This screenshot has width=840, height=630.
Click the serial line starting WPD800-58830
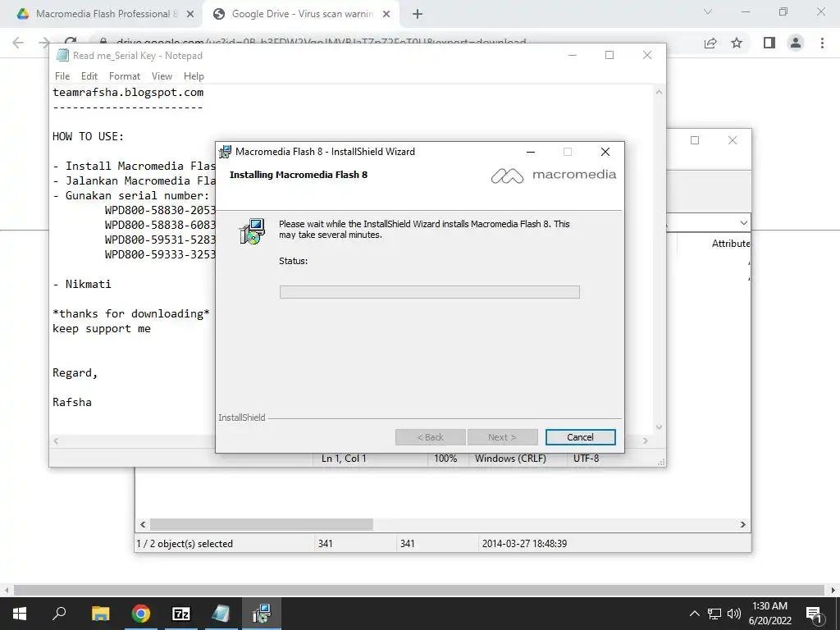coord(160,210)
